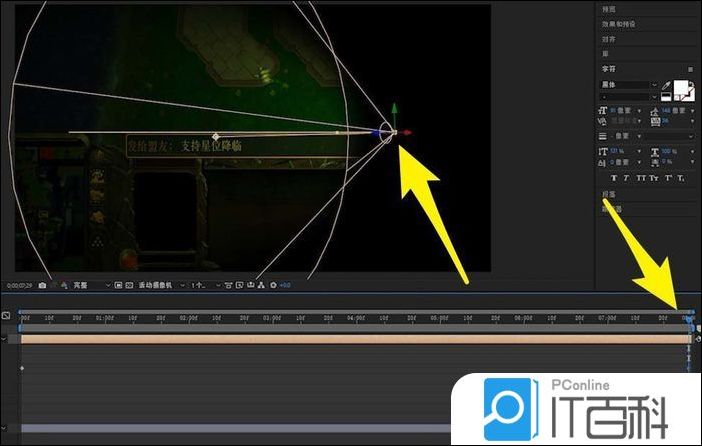
Task: Toggle small caps text style
Action: [x=654, y=178]
